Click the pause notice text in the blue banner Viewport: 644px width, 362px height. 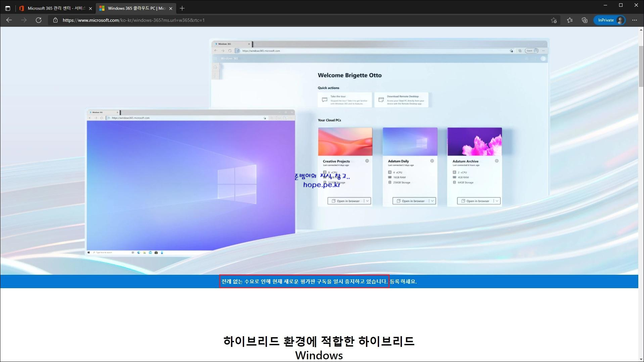point(304,281)
